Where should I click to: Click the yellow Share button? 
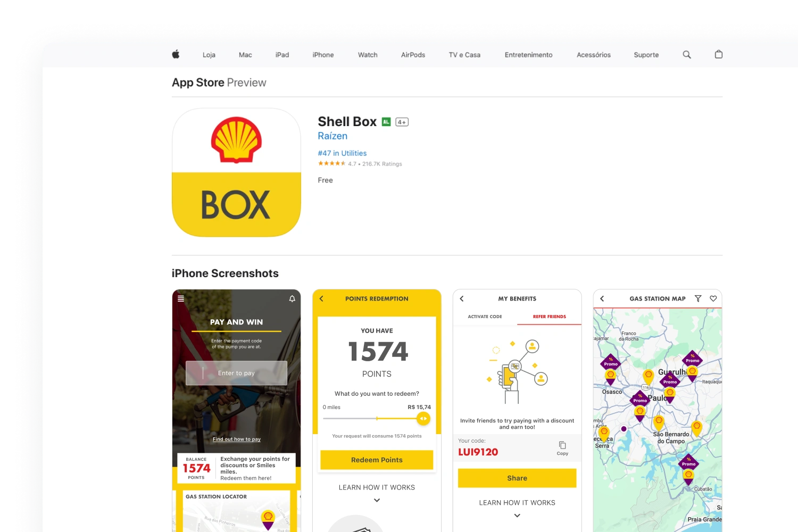click(x=517, y=478)
